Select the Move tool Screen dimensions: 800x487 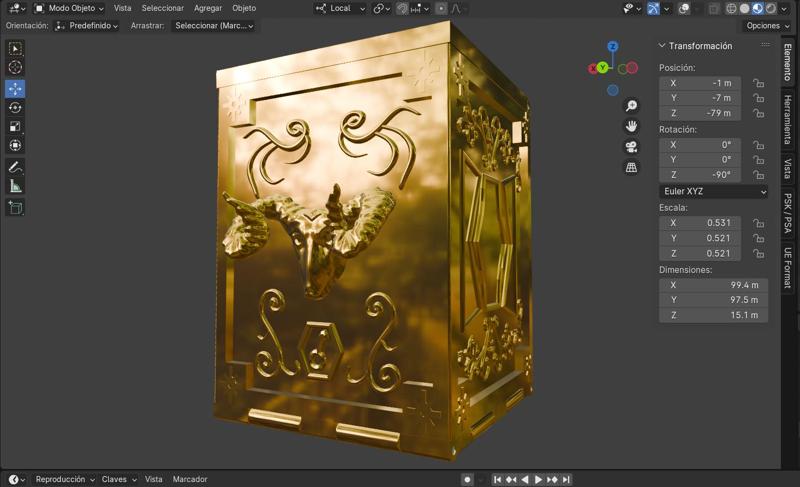pos(15,89)
